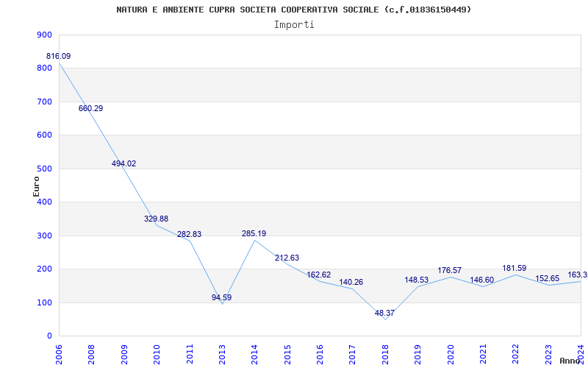Click the 300 y-axis tick label
The height and width of the screenshot is (368, 588).
click(x=44, y=236)
